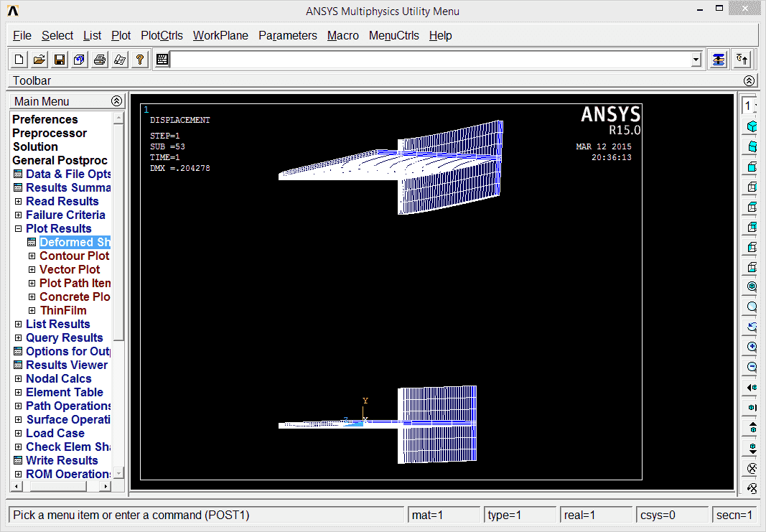Open an ANSYS file with folder icon
The image size is (766, 532).
(39, 60)
